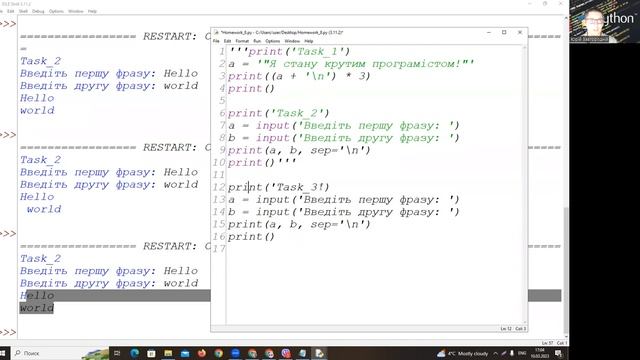640x360 pixels.
Task: Open File menu in Homework editor window
Action: [216, 41]
